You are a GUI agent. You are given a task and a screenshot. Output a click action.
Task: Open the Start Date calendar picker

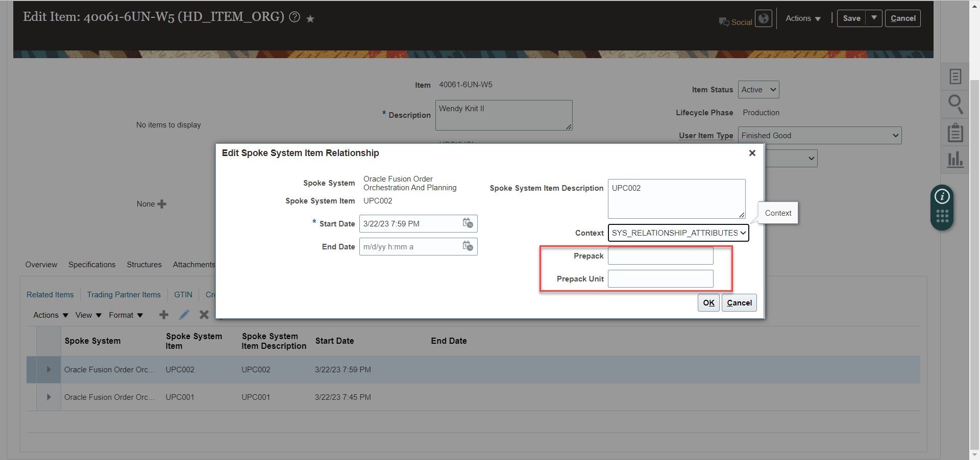[468, 223]
